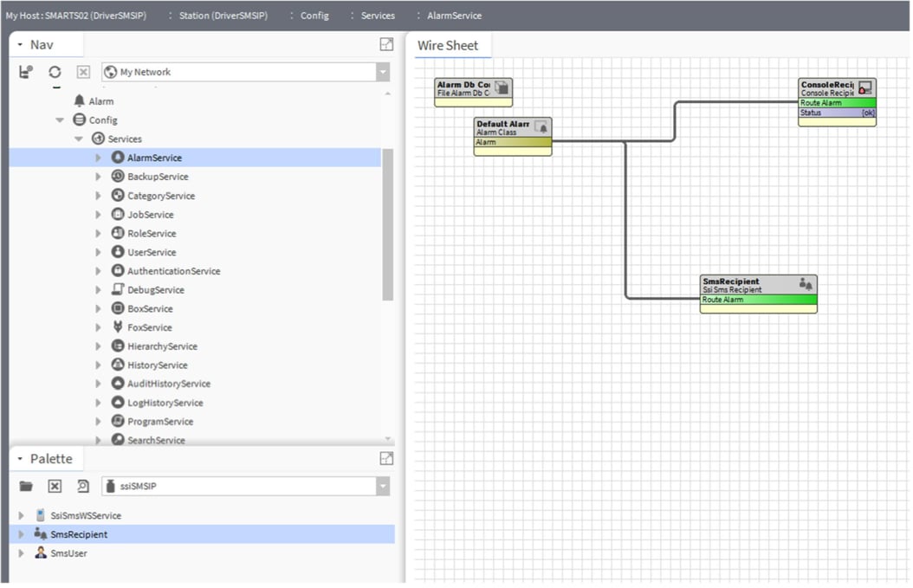Refresh the Nav tree
This screenshot has width=913, height=588.
coord(55,72)
